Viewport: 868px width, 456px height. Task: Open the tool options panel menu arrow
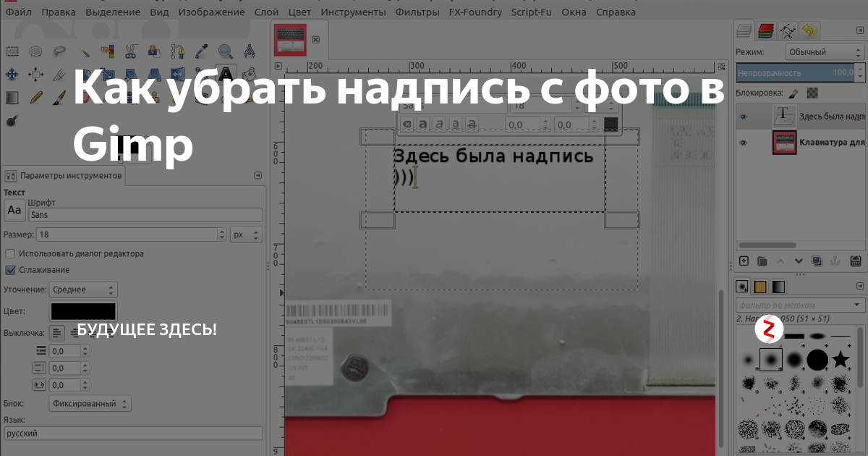pyautogui.click(x=258, y=175)
